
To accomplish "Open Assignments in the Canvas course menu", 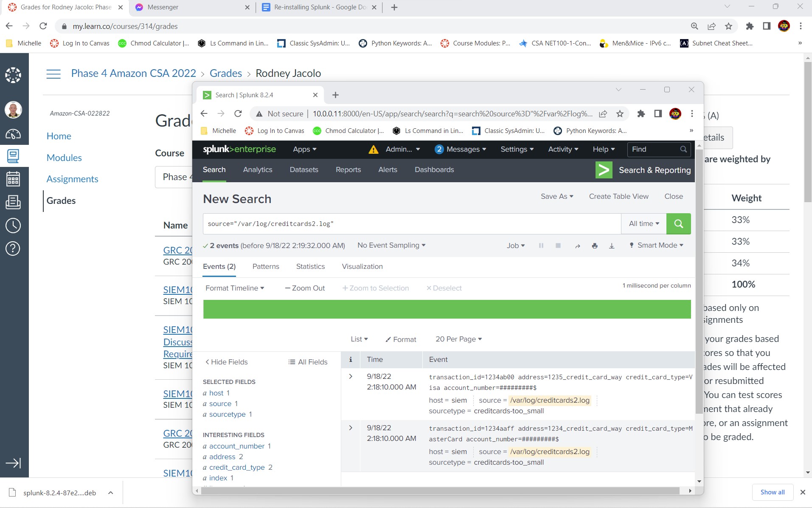I will (72, 179).
